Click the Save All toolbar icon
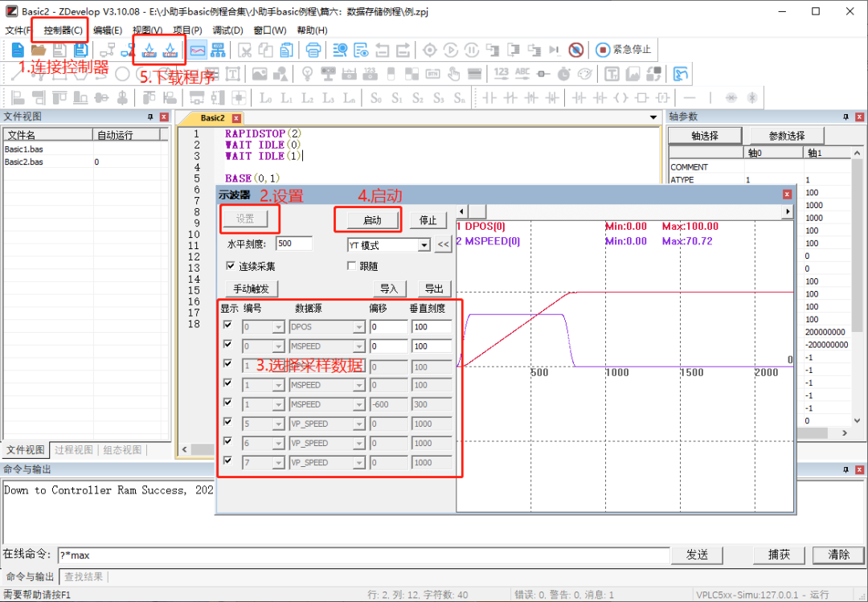Screen dimensions: 868x602 [x=81, y=51]
